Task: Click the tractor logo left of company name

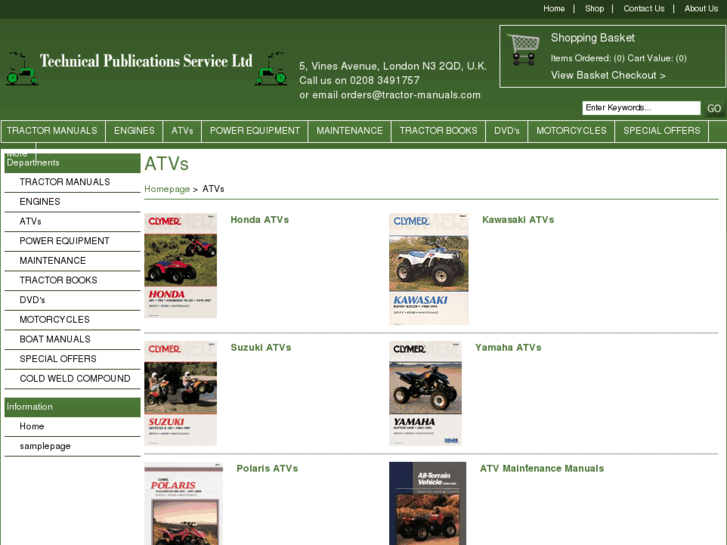Action: click(22, 69)
